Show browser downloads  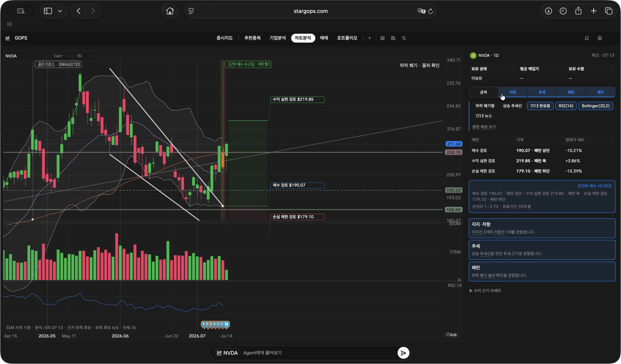tap(548, 11)
